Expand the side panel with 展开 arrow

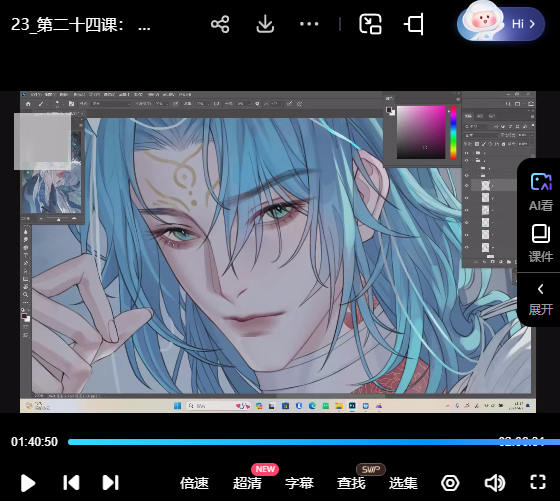[541, 299]
